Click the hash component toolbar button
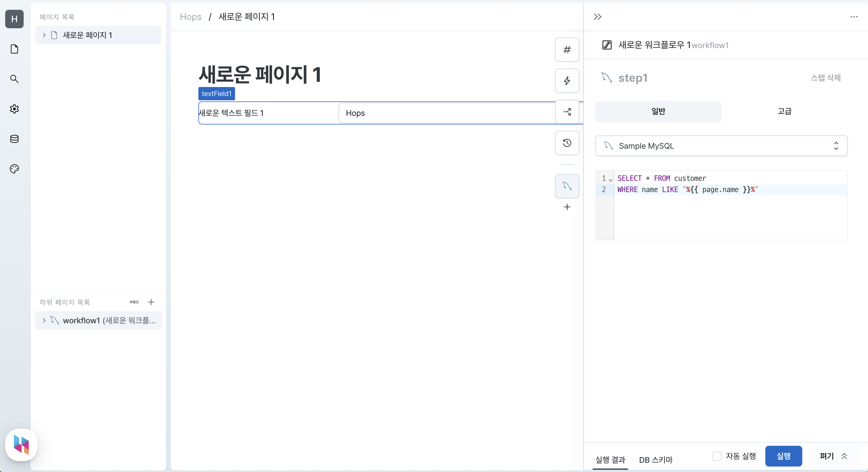The width and height of the screenshot is (868, 472). pyautogui.click(x=567, y=50)
